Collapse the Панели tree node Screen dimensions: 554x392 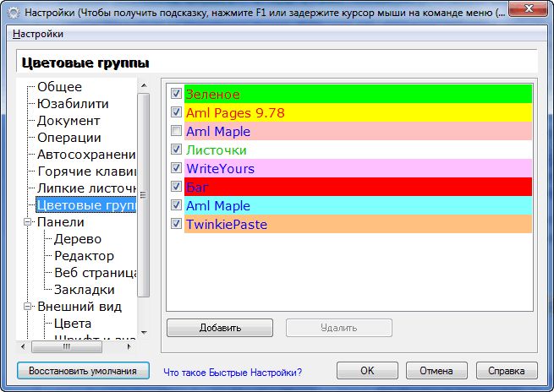click(28, 222)
